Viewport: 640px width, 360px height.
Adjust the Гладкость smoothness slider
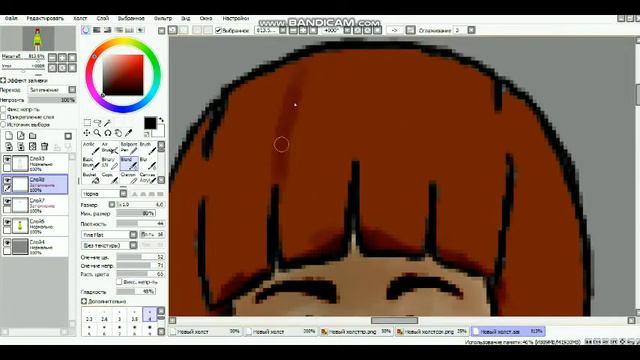point(136,291)
